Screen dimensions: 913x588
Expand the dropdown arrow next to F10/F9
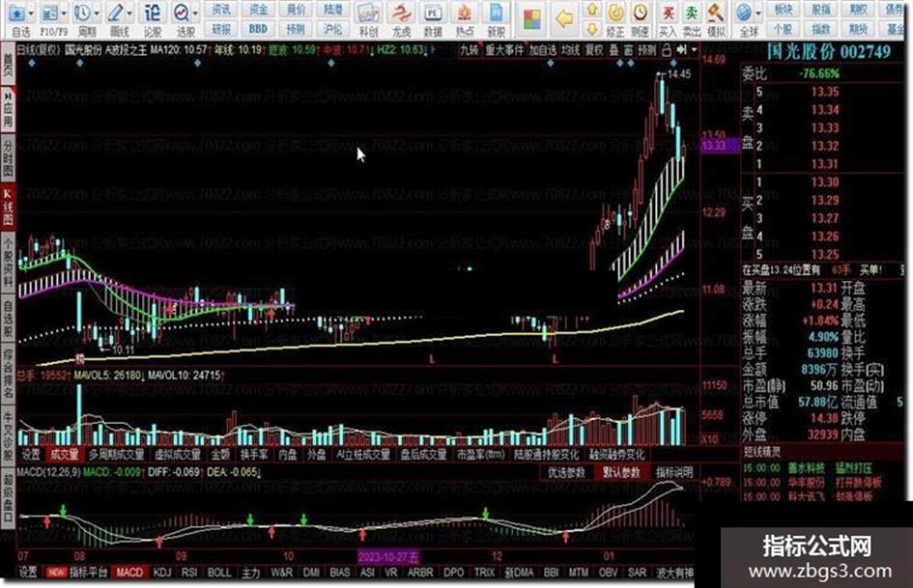[63, 14]
